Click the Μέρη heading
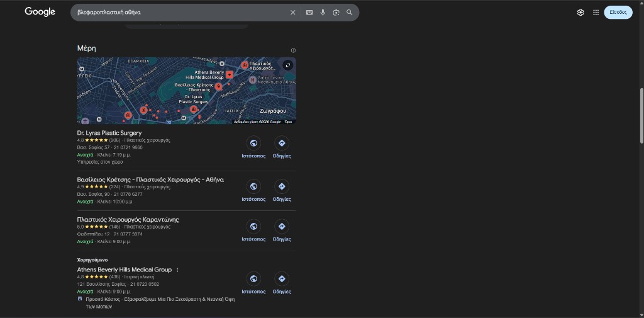Viewport: 644px width, 318px height. [x=86, y=48]
